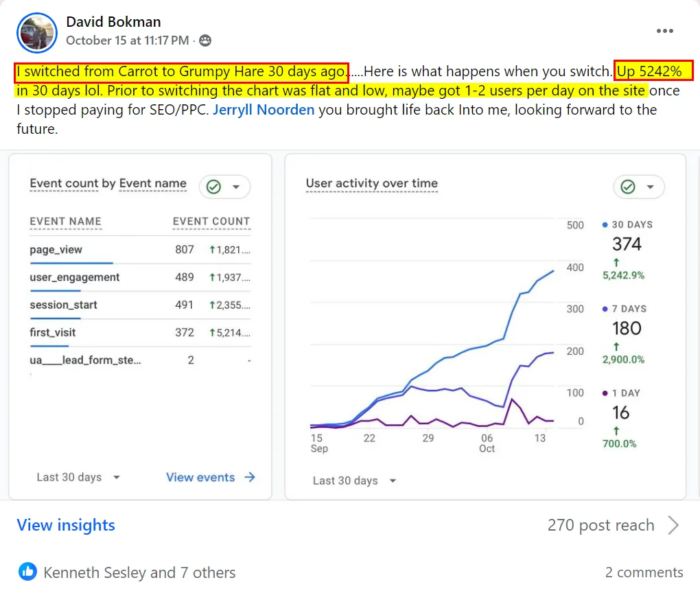Open the three-dot post options menu
This screenshot has height=591, width=700.
coord(664,31)
